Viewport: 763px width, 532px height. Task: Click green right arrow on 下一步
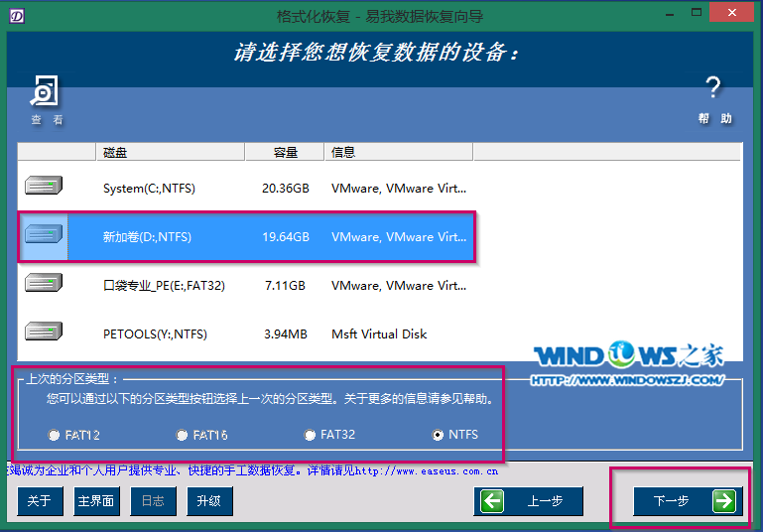724,501
